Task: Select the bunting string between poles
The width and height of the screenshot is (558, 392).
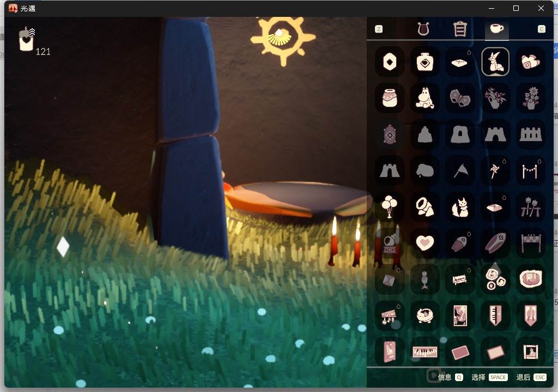Action: [x=531, y=171]
